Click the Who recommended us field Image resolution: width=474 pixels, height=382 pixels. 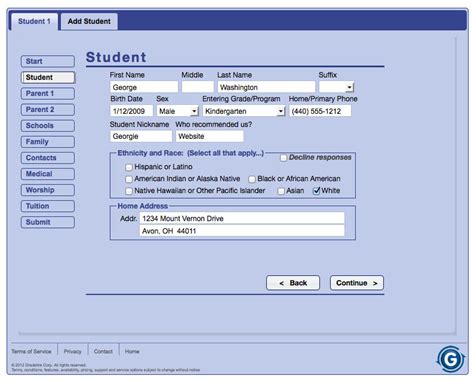pyautogui.click(x=210, y=136)
